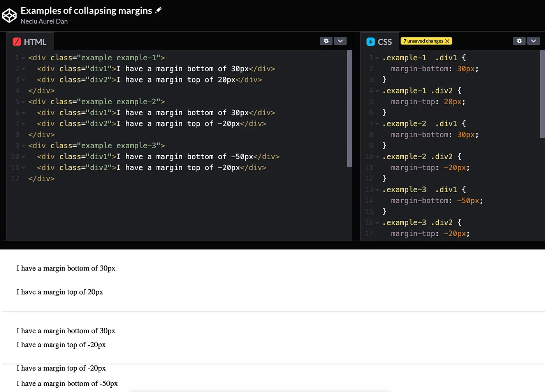Switch to the CSS tab
The image size is (545, 392).
(x=385, y=41)
